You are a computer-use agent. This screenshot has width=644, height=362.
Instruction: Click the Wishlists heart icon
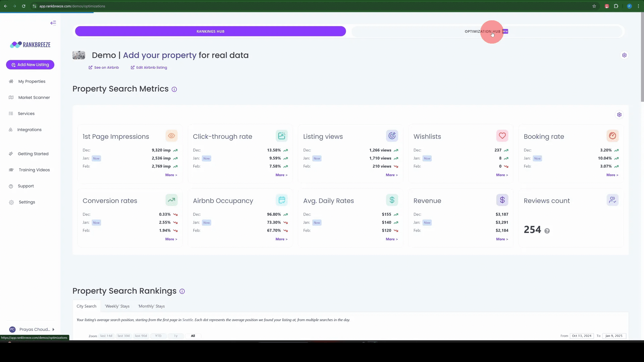[x=502, y=136]
